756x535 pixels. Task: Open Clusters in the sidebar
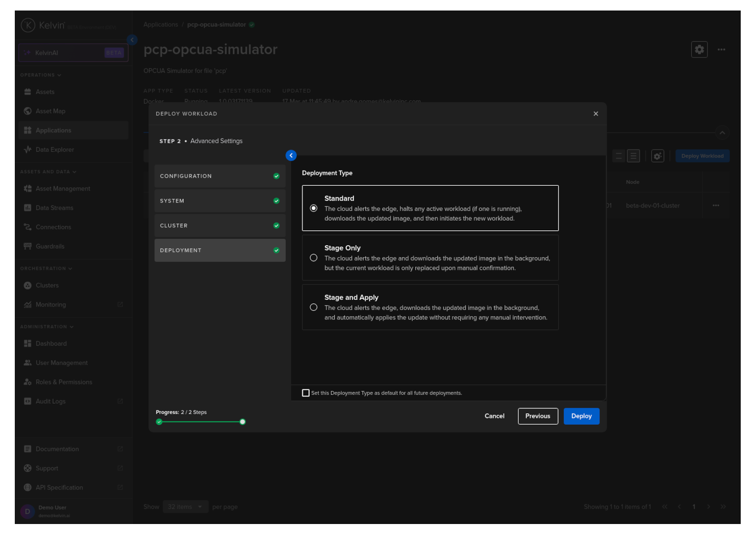point(47,286)
